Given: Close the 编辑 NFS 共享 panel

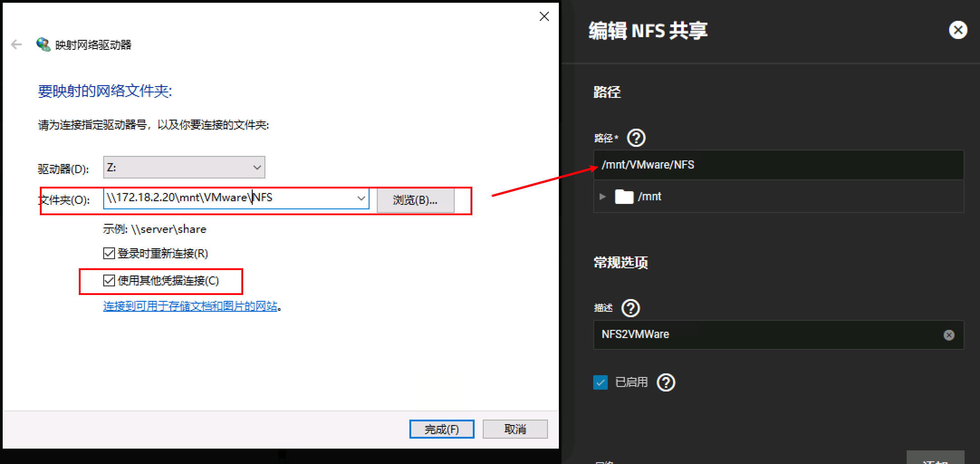Looking at the screenshot, I should coord(958,30).
